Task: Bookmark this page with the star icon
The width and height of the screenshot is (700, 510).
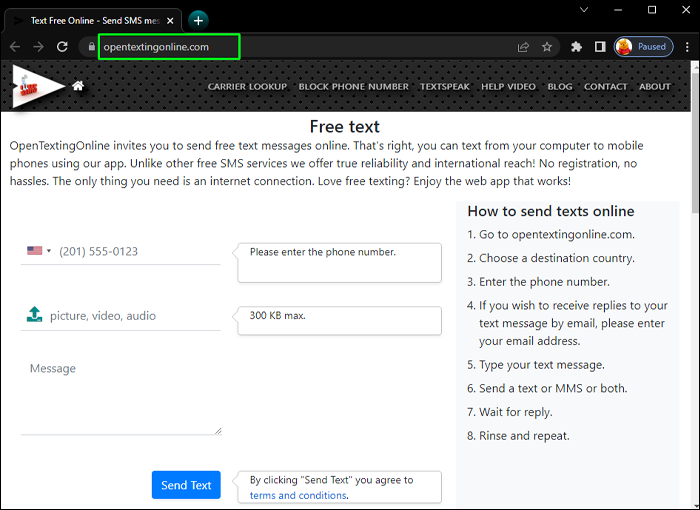Action: tap(547, 46)
